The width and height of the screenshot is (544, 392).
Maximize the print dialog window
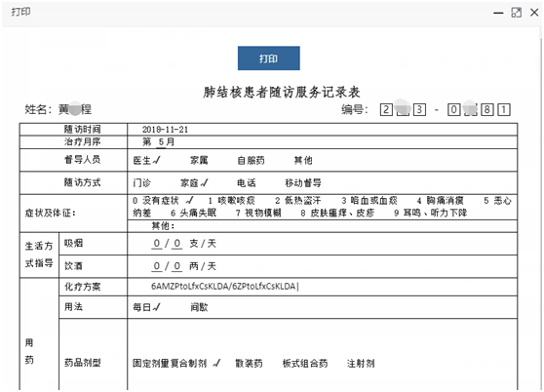(x=517, y=13)
